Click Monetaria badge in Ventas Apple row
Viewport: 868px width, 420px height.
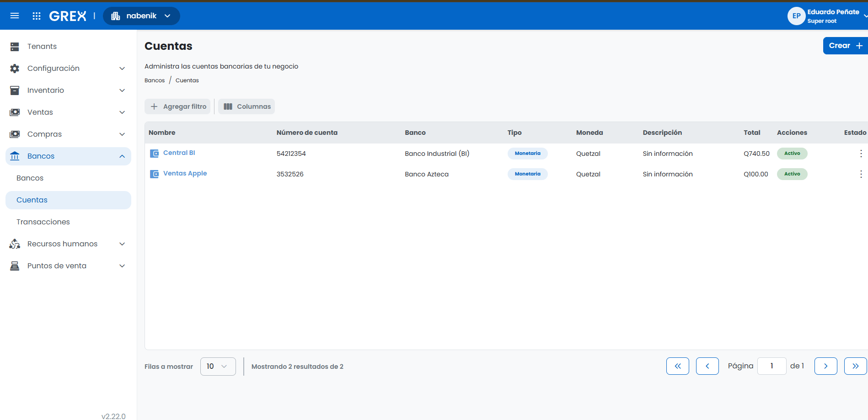pos(527,174)
